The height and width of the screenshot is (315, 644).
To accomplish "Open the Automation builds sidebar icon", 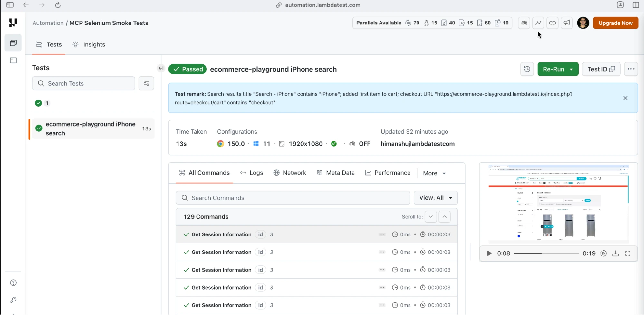I will (x=13, y=43).
